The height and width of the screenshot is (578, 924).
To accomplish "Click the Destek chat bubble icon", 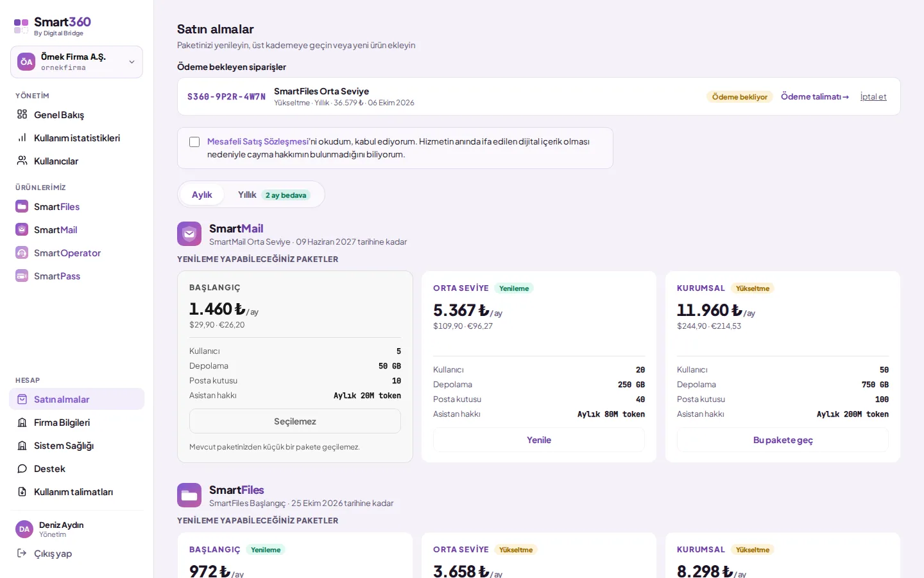I will point(22,469).
